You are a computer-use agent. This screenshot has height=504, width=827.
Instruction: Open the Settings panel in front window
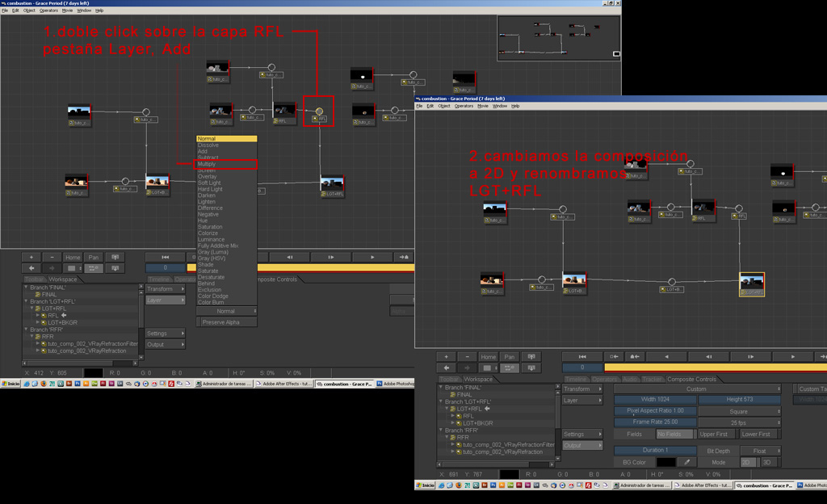point(582,435)
